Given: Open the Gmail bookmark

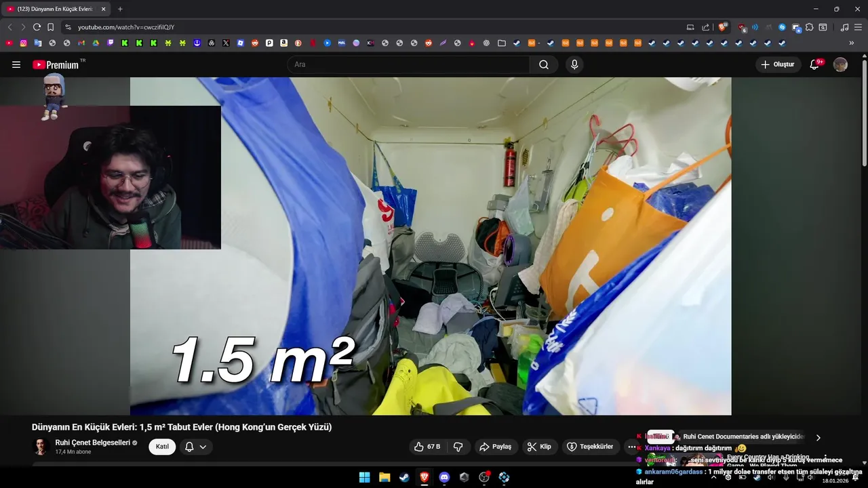Looking at the screenshot, I should click(x=81, y=43).
